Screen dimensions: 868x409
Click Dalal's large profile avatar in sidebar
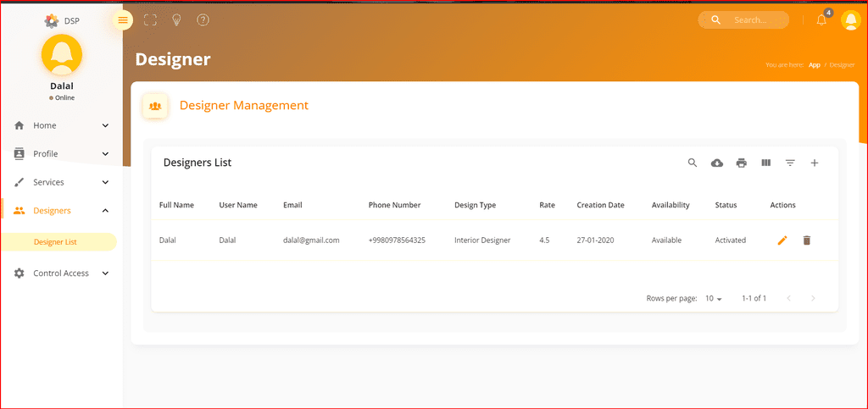tap(62, 54)
